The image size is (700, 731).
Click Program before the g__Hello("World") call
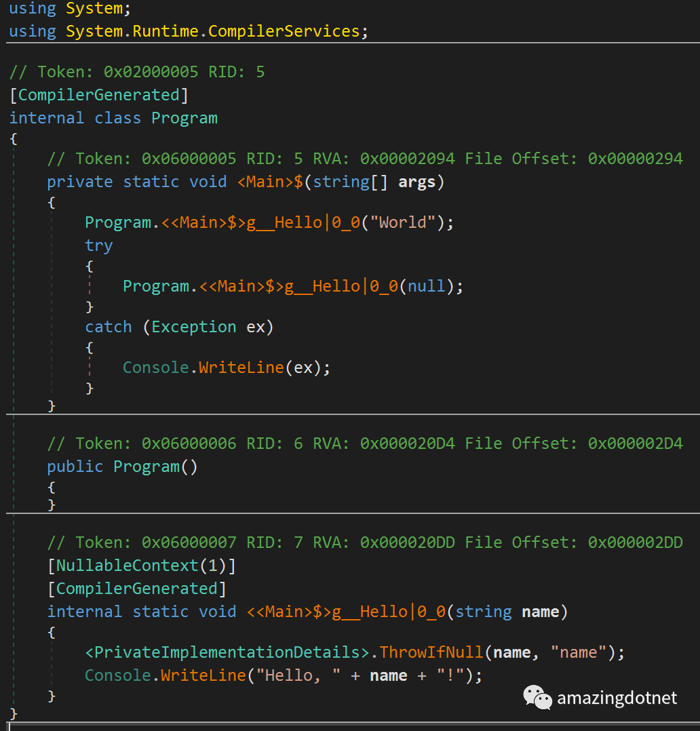click(x=118, y=222)
